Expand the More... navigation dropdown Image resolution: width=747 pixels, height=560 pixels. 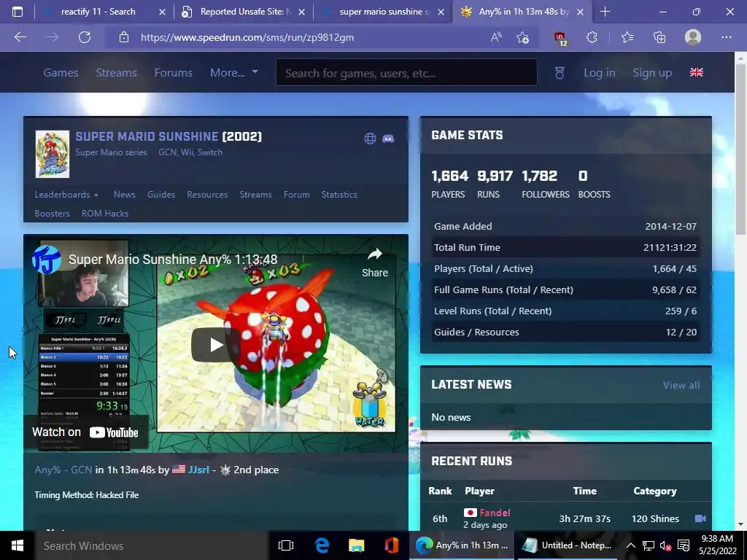[x=234, y=73]
